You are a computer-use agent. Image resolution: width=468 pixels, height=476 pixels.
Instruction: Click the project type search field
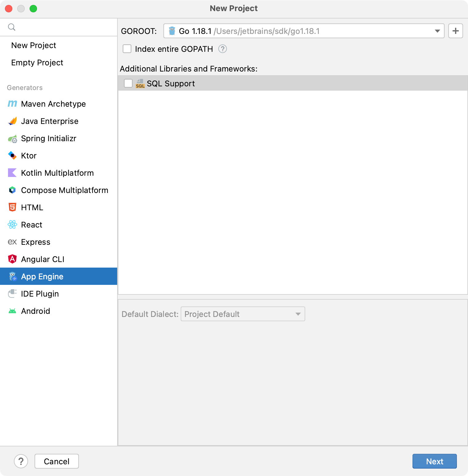[62, 27]
